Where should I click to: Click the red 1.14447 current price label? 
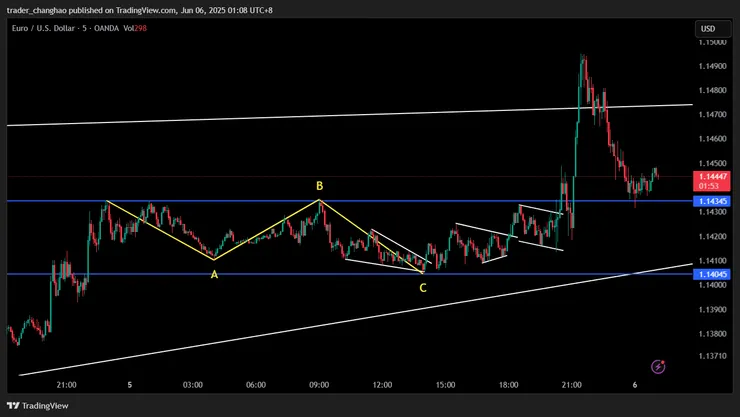click(712, 181)
